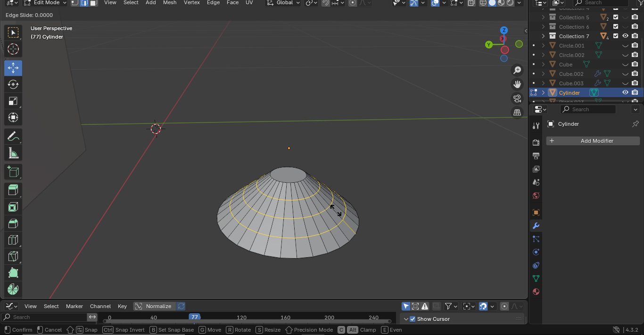
Task: Open the View Layer properties tab
Action: pyautogui.click(x=536, y=169)
